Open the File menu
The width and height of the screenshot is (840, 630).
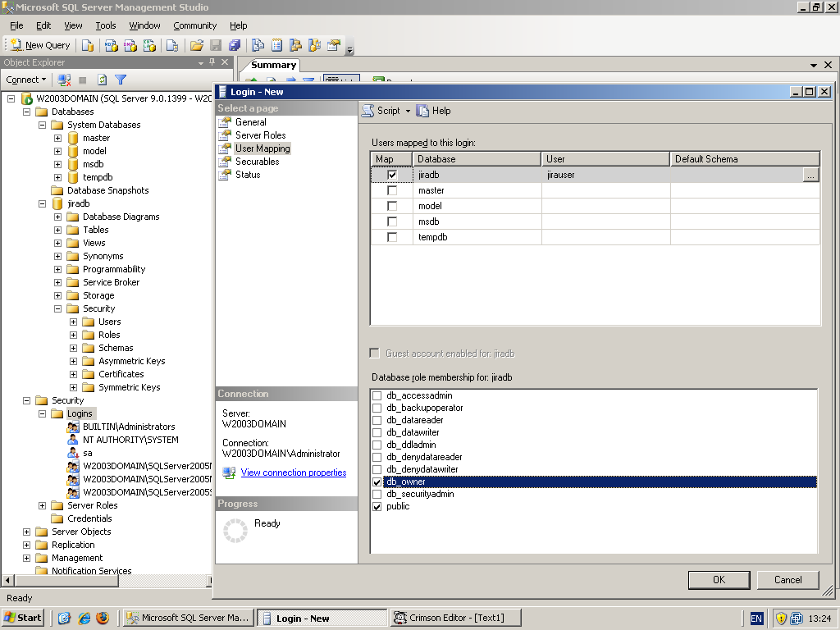coord(16,25)
